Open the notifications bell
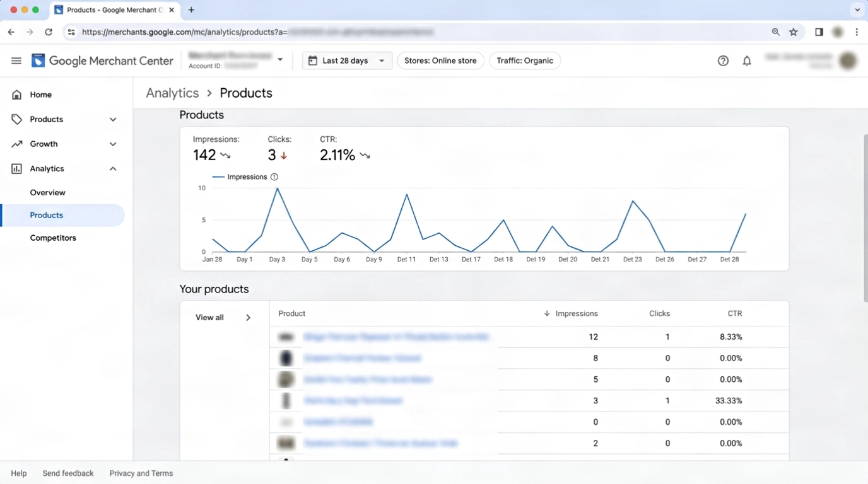868x484 pixels. pyautogui.click(x=747, y=60)
